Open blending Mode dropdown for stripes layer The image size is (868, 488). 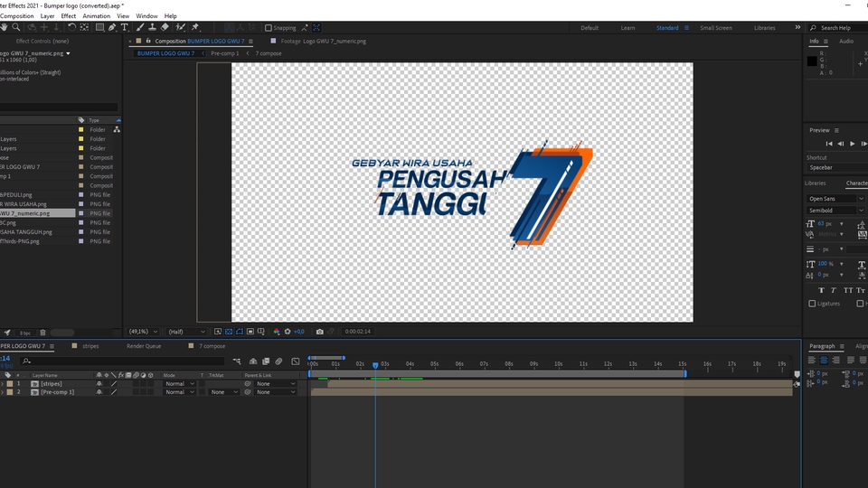click(180, 383)
